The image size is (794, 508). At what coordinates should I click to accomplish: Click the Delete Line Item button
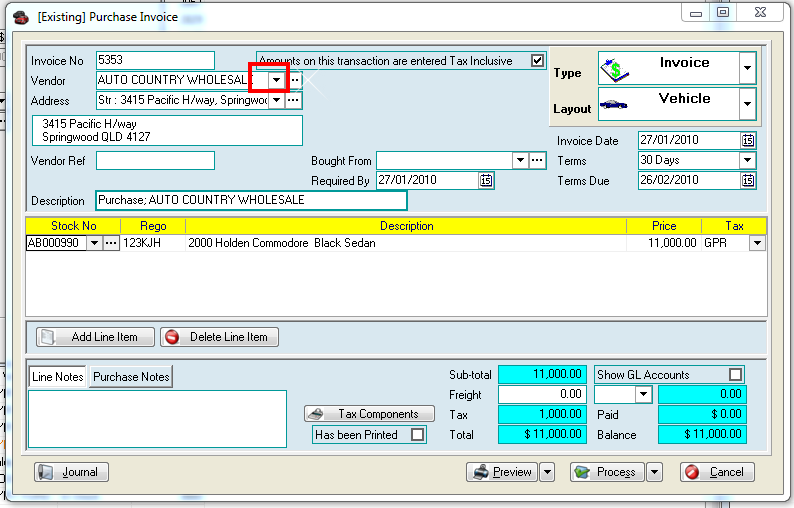click(x=219, y=337)
